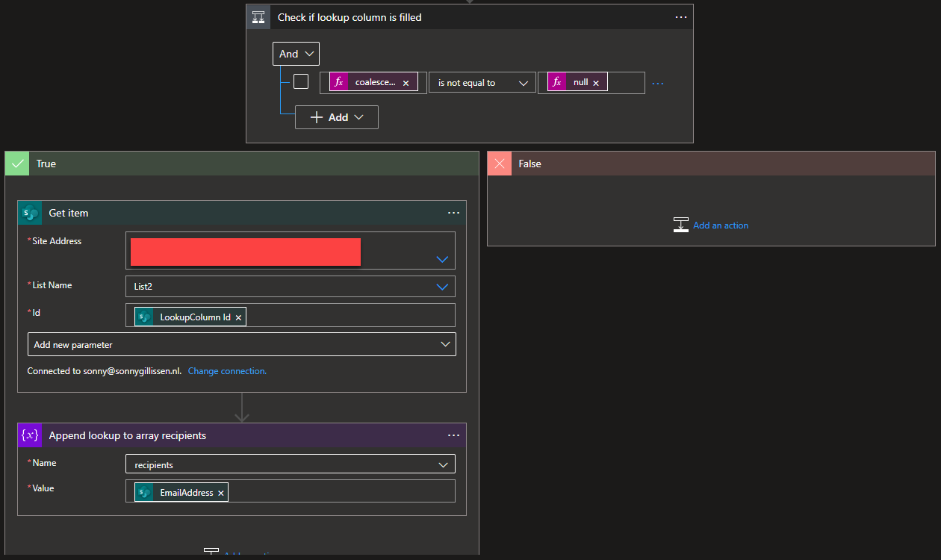941x560 pixels.
Task: Click the null value input field in condition
Action: pos(591,83)
